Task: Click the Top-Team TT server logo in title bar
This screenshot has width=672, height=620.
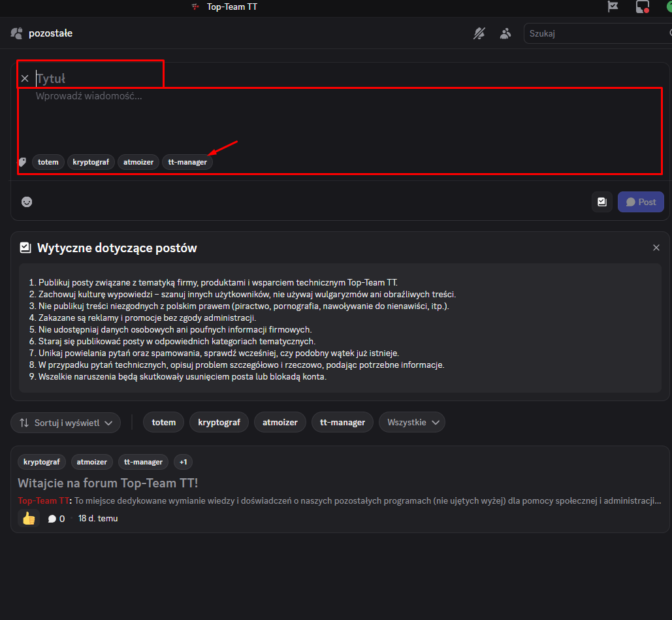Action: [x=195, y=7]
